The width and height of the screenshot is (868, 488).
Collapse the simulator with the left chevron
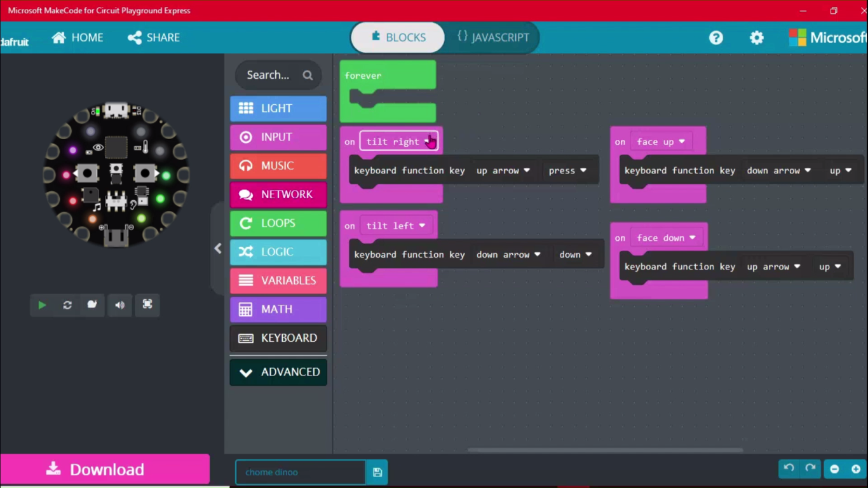pyautogui.click(x=218, y=248)
